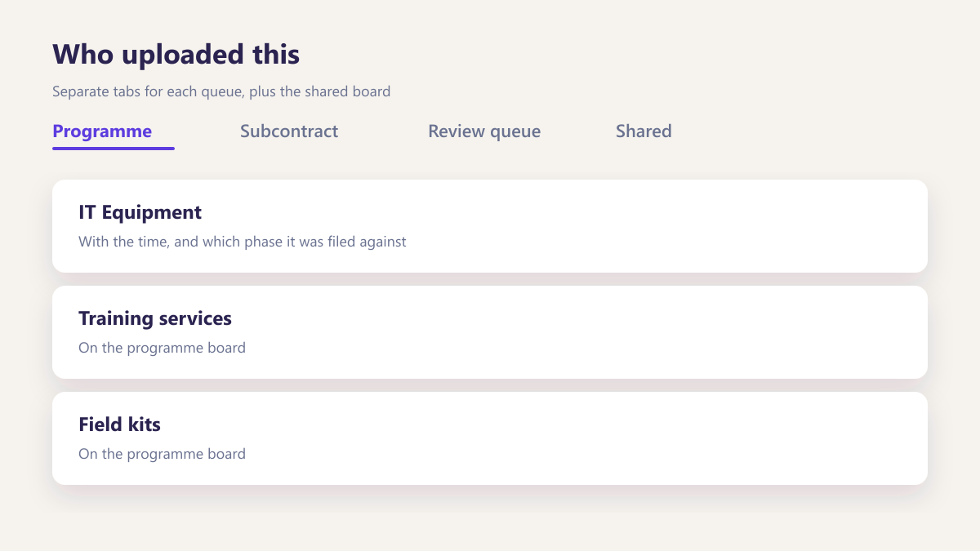Switch to the Subcontract tab
Screen dimensions: 980x551
pos(289,131)
